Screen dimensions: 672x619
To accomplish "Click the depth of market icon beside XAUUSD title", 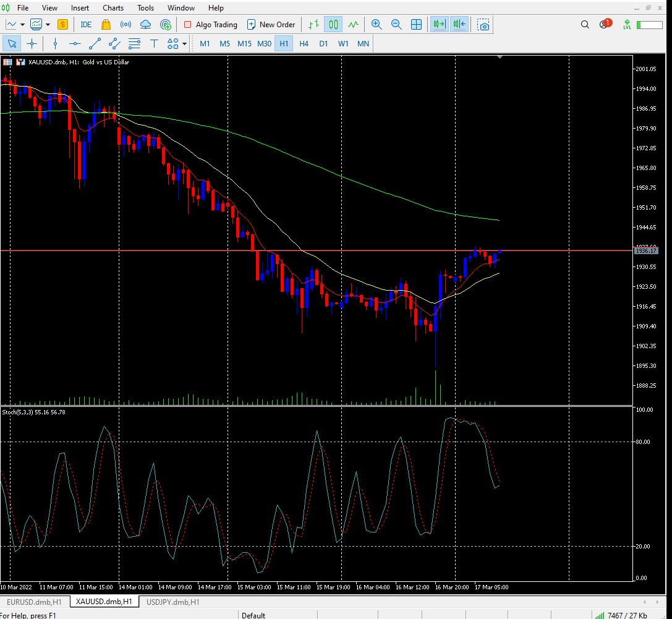I will (x=20, y=62).
